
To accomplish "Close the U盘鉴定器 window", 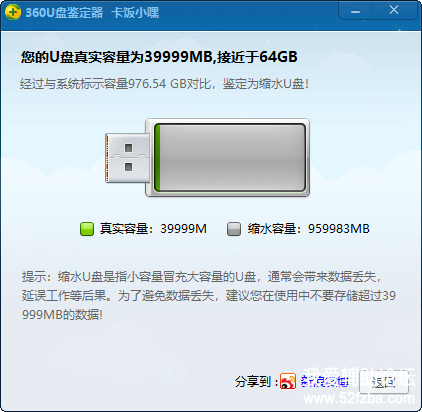I will pos(394,10).
